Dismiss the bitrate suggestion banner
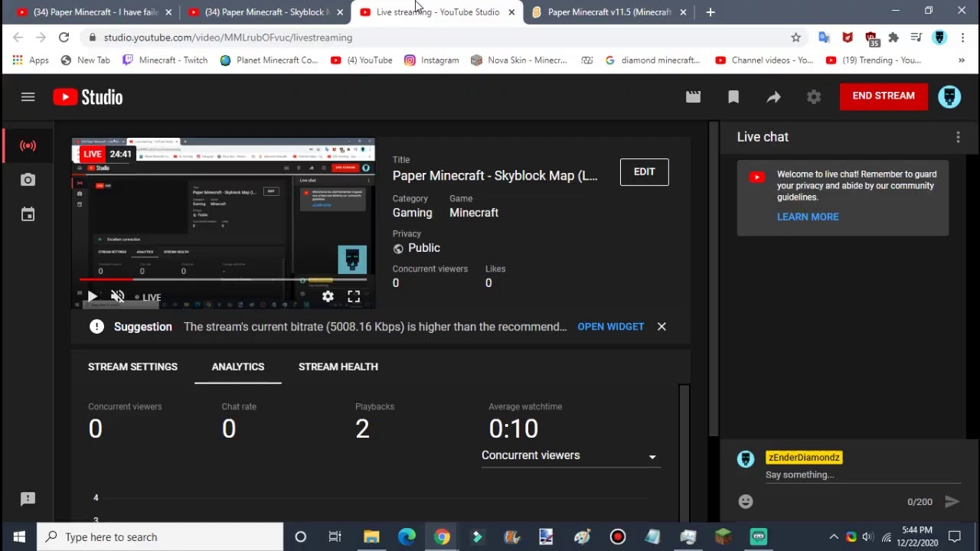Screen dimensions: 980x551 pyautogui.click(x=661, y=327)
